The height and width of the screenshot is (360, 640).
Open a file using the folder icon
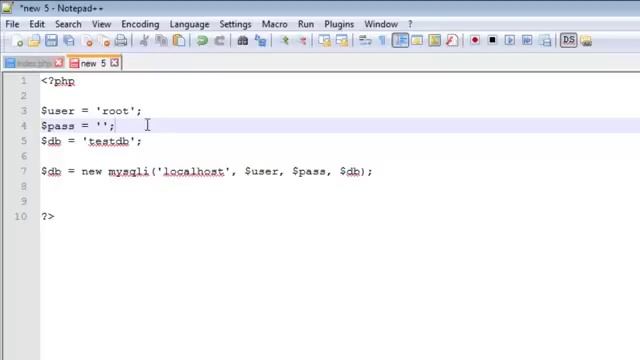click(x=34, y=40)
